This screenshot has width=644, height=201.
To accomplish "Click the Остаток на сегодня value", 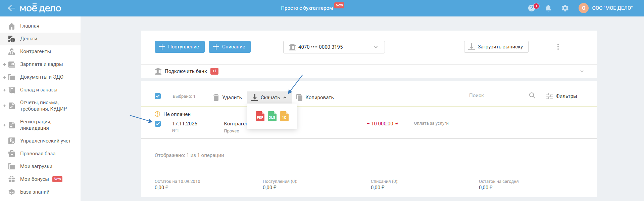I will point(486,188).
